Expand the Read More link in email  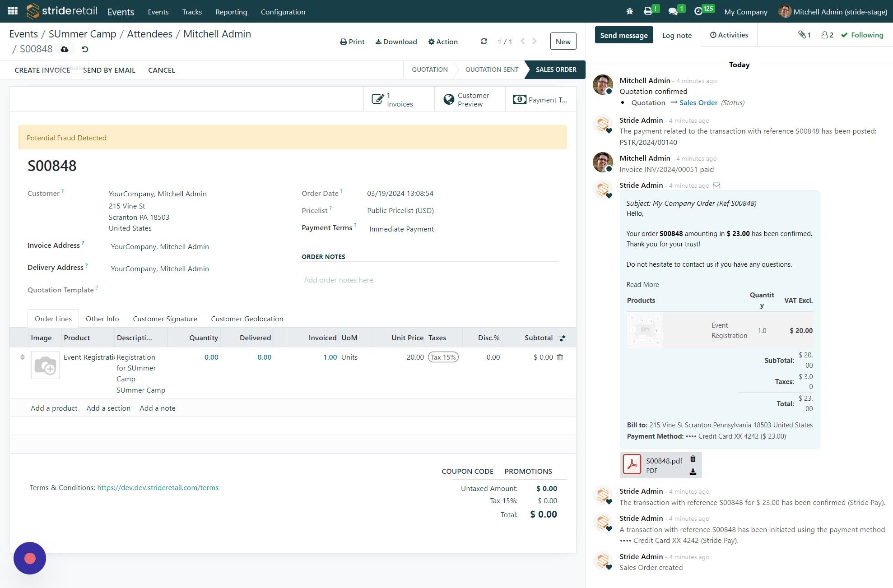coord(642,284)
